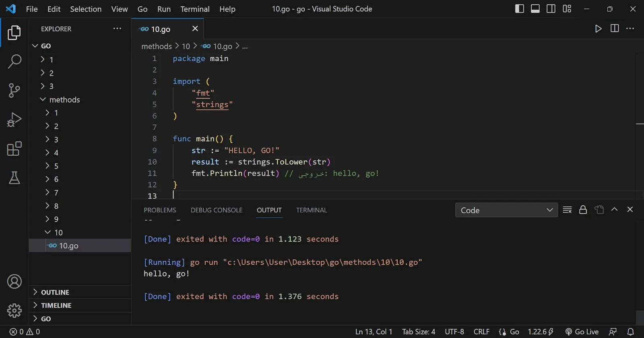Open the Go menu
This screenshot has width=644, height=338.
coord(142,9)
